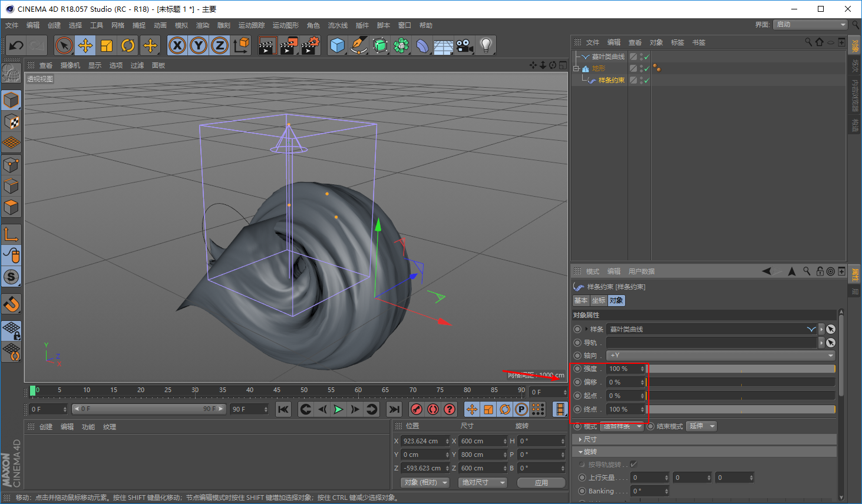Toggle Z axis lock

click(220, 45)
